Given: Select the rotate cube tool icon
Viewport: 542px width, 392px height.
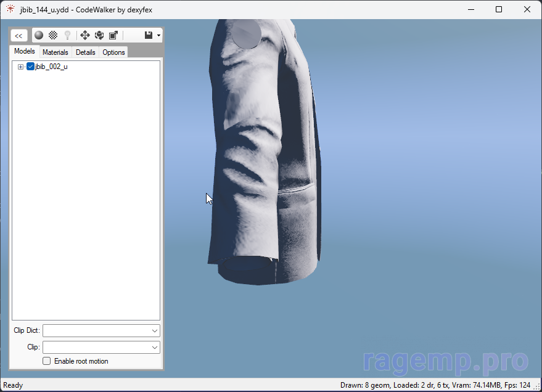Looking at the screenshot, I should (99, 36).
